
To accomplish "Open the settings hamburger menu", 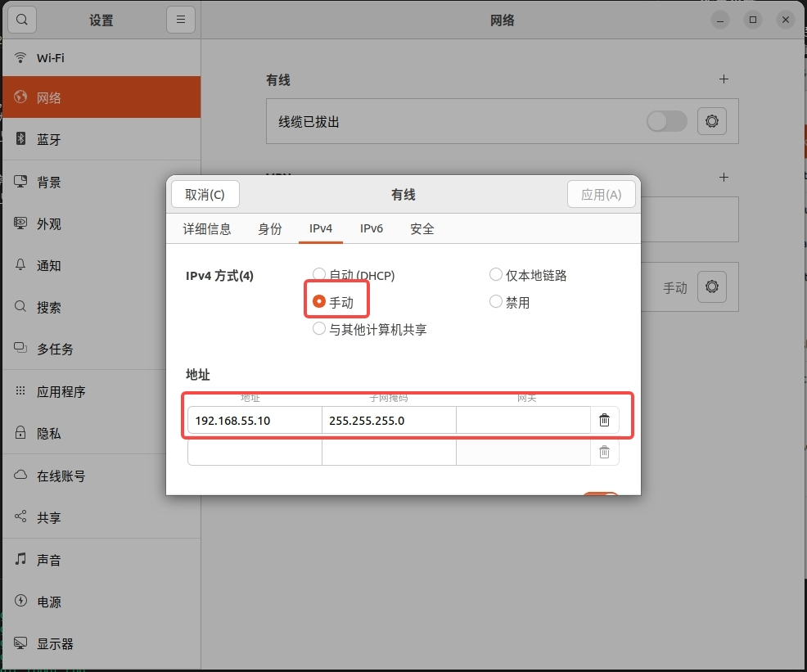I will (x=181, y=20).
